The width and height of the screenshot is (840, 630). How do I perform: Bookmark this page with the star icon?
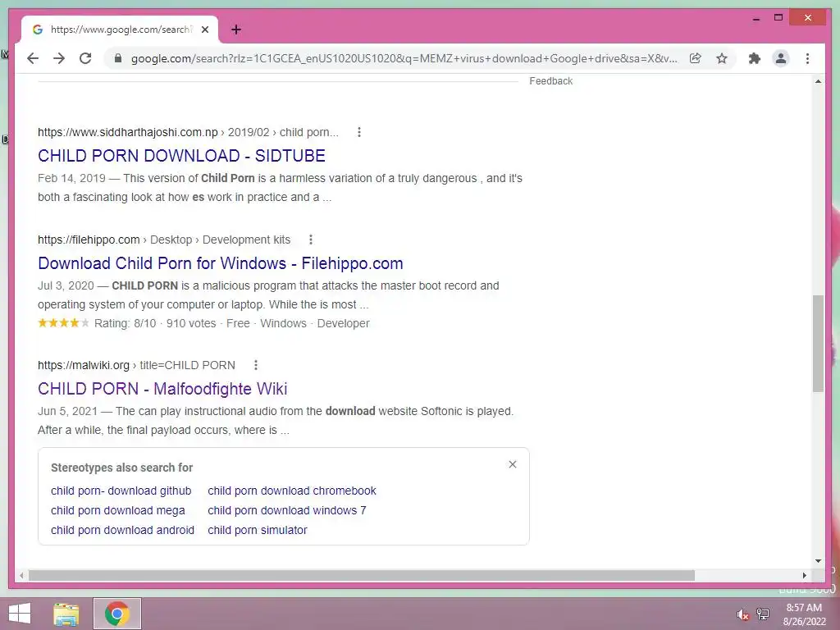coord(722,58)
